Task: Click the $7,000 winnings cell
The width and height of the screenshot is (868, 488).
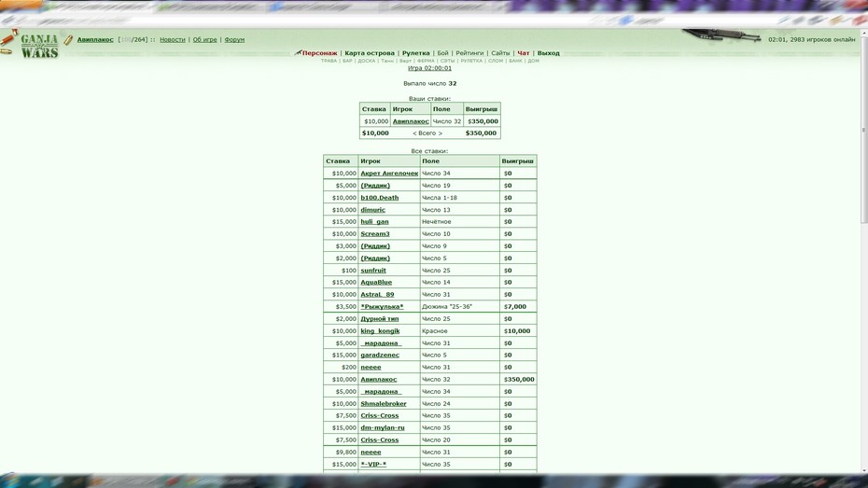Action: coord(518,307)
